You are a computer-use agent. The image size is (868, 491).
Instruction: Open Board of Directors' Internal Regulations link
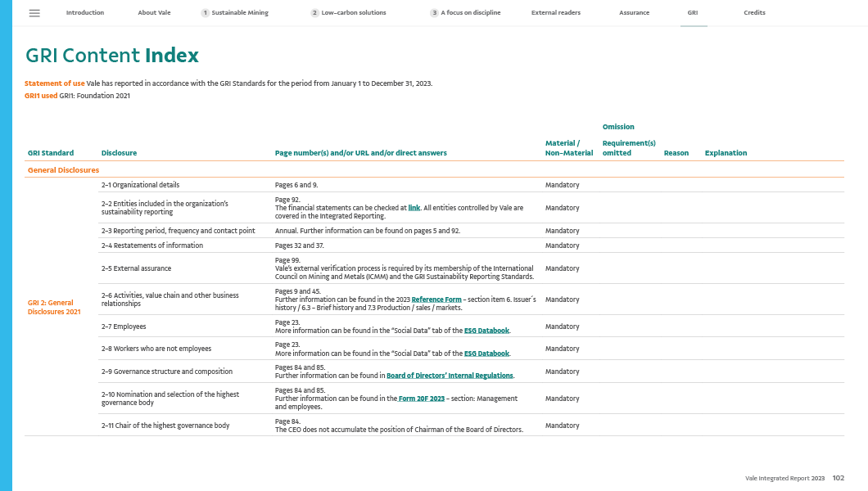pos(450,376)
